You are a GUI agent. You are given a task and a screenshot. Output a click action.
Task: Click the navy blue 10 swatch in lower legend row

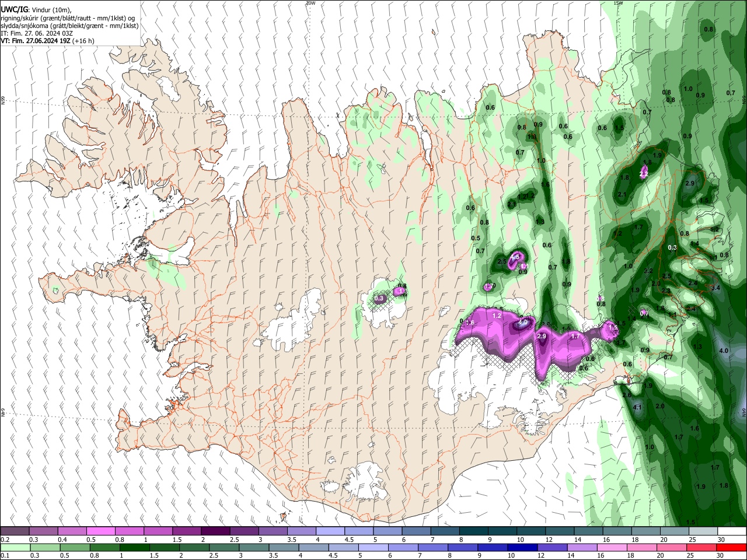(522, 548)
